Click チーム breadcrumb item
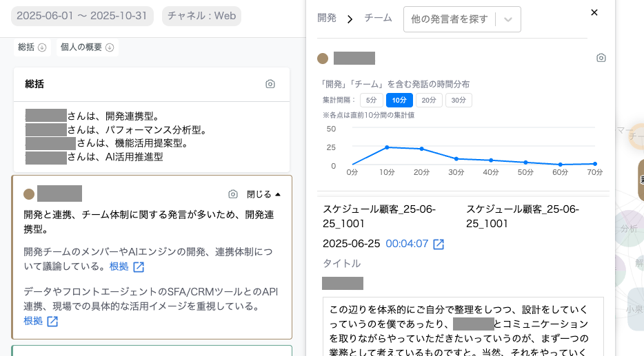 tap(378, 19)
